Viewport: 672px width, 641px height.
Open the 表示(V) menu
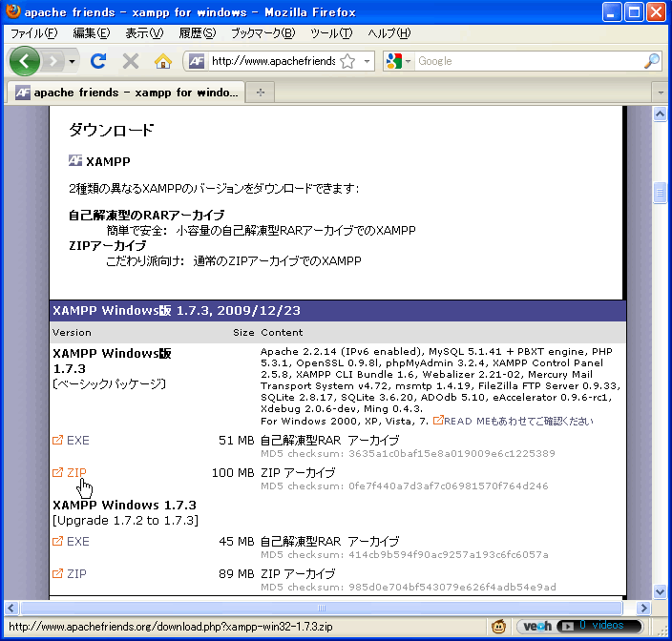[144, 33]
